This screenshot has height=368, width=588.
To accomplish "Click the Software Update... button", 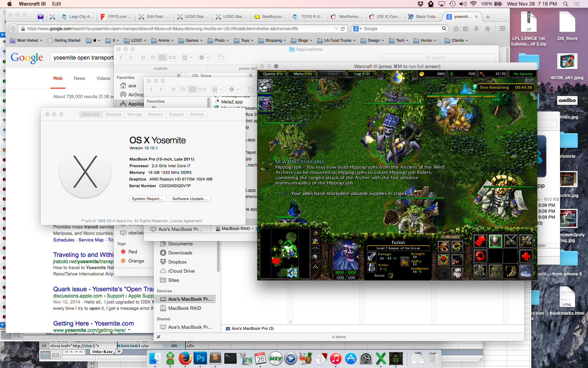I will pos(190,199).
